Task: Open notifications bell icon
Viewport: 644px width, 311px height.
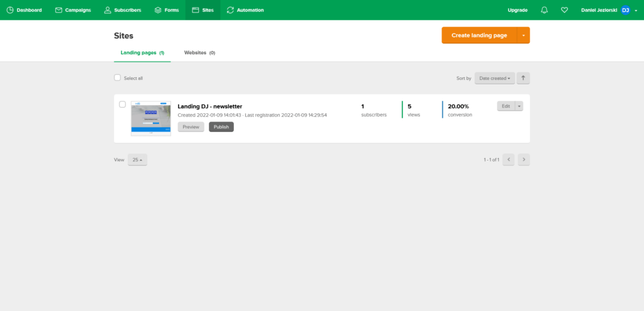Action: [x=545, y=10]
